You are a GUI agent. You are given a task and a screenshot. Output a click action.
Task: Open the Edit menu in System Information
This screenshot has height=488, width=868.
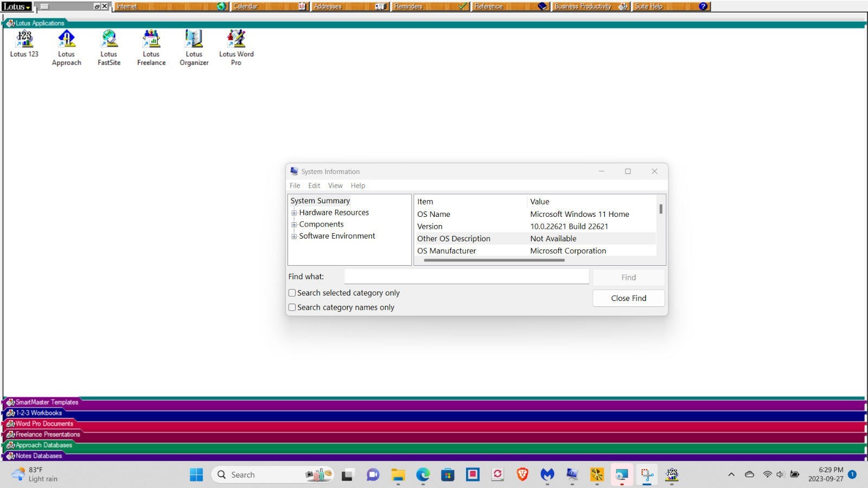pyautogui.click(x=314, y=185)
